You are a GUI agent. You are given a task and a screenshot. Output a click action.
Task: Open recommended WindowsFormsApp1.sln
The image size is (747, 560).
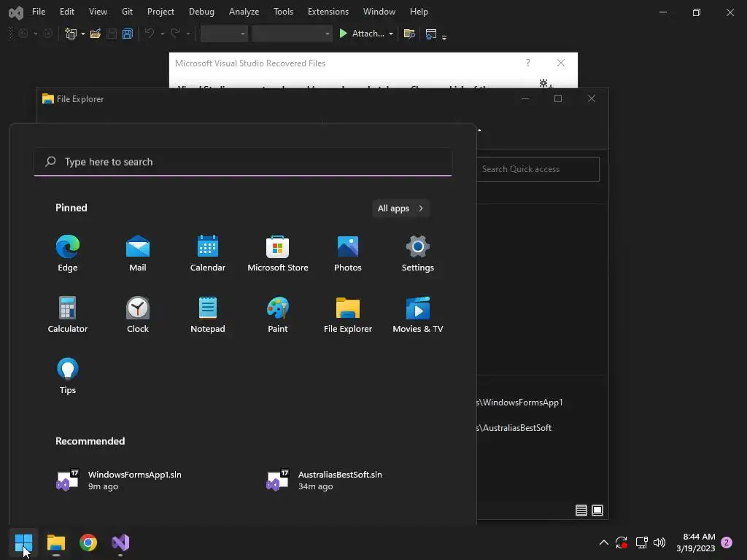point(119,480)
